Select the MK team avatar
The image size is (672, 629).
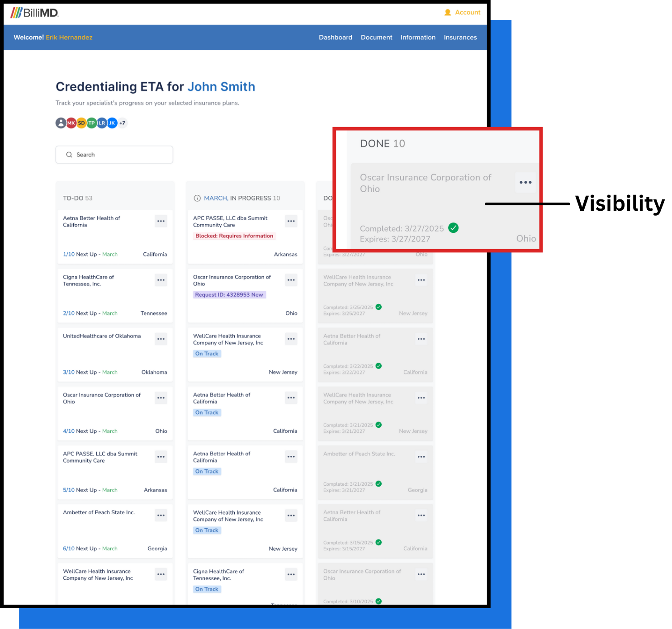(x=71, y=123)
